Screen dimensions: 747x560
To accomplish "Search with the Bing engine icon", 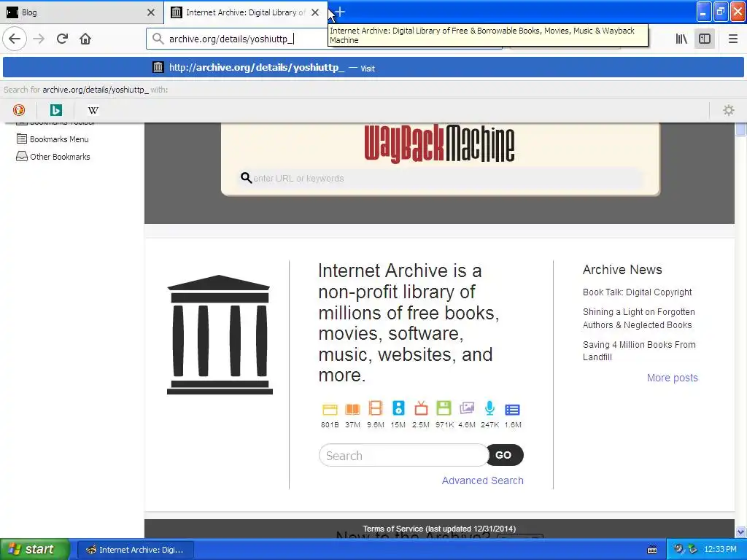I will tap(55, 110).
